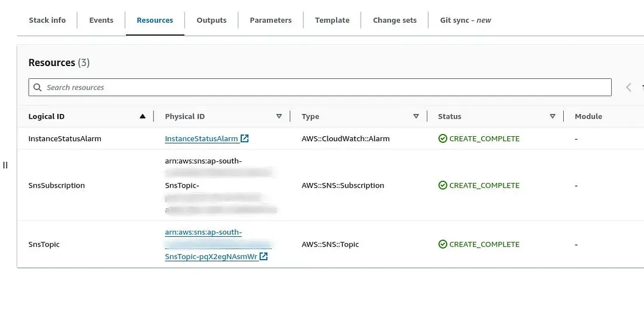Open the Status column sort dropdown
Screen dimensions: 644x318
click(x=552, y=116)
